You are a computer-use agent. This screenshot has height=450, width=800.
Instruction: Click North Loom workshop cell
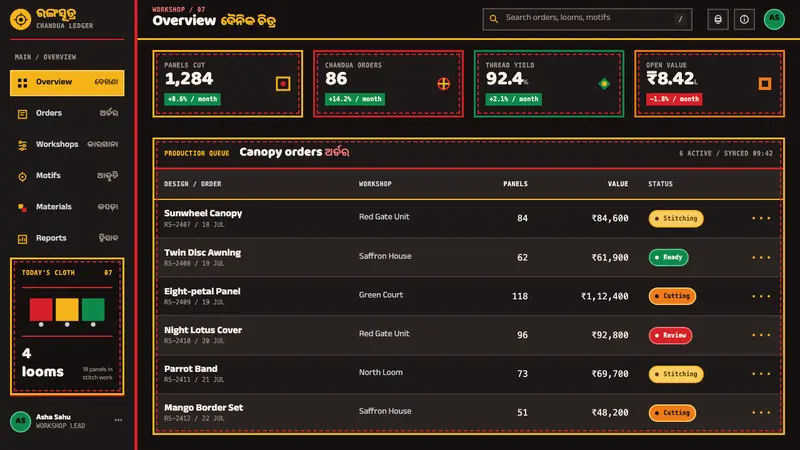coord(381,372)
